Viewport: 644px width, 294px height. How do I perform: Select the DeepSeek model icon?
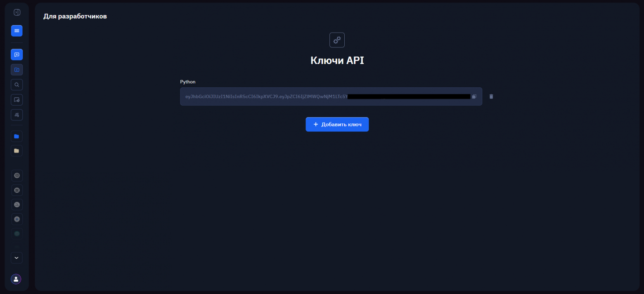(17, 205)
